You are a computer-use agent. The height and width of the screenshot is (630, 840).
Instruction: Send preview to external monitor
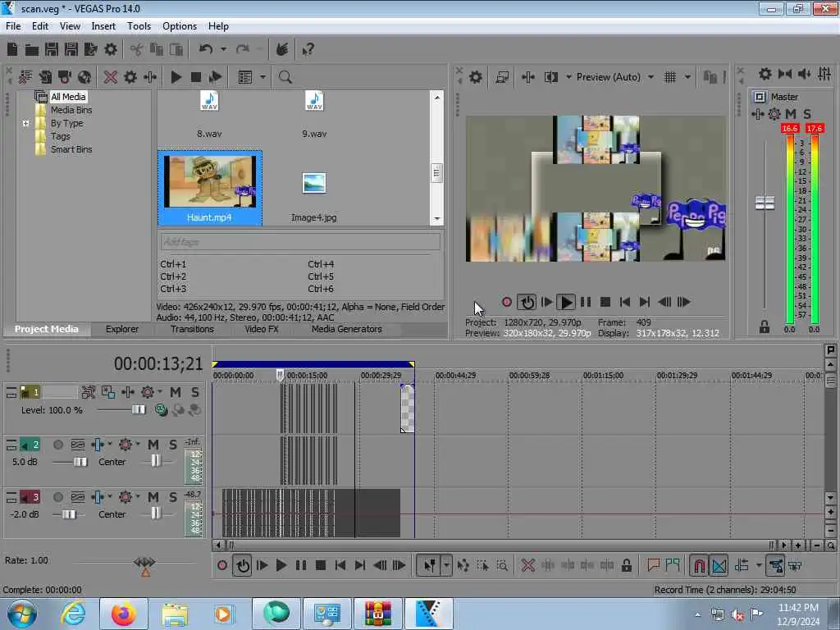502,77
